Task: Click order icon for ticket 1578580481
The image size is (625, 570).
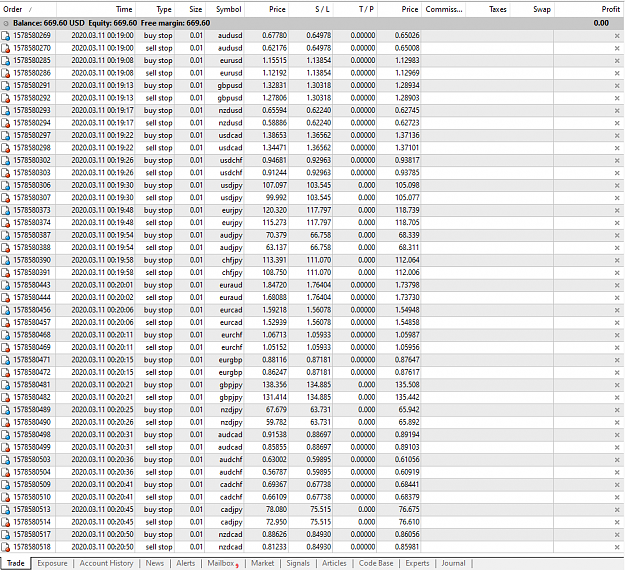Action: point(6,385)
